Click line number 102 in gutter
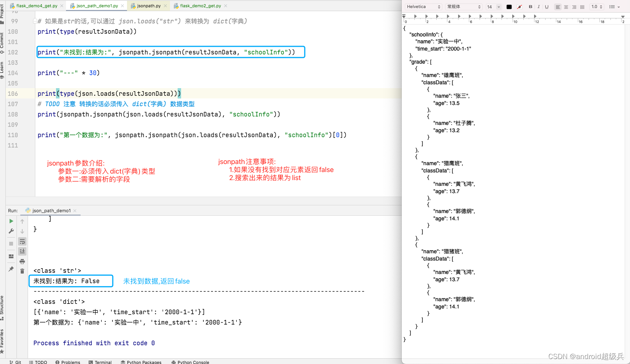This screenshot has height=364, width=630. point(13,52)
